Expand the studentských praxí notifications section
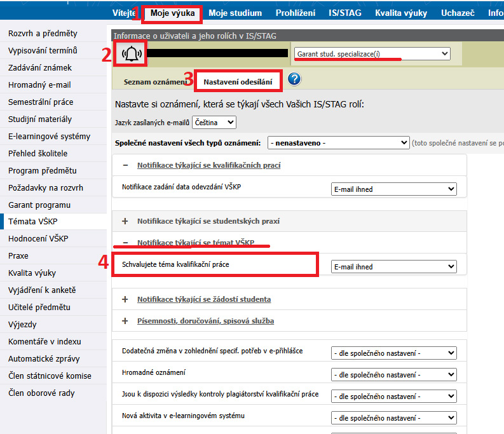This screenshot has height=434, width=504. 125,221
